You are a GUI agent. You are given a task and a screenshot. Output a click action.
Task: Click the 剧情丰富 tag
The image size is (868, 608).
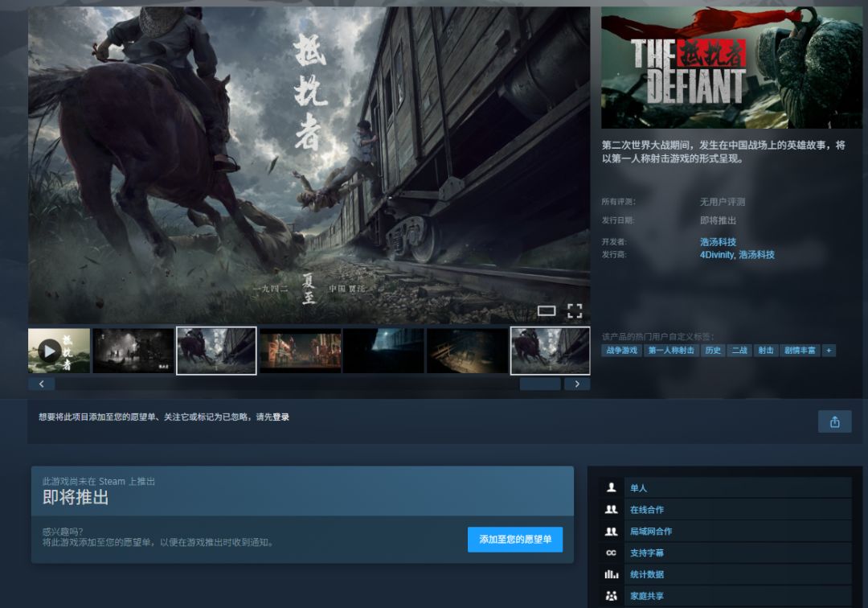[x=800, y=351]
